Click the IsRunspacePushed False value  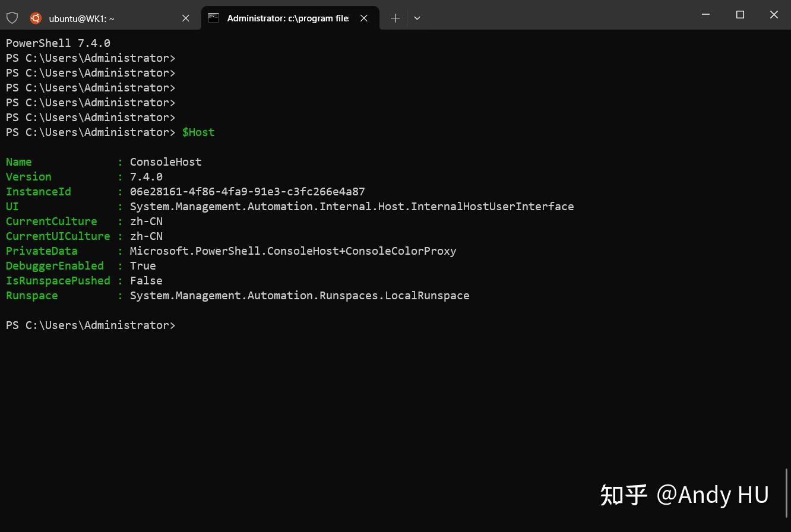146,280
